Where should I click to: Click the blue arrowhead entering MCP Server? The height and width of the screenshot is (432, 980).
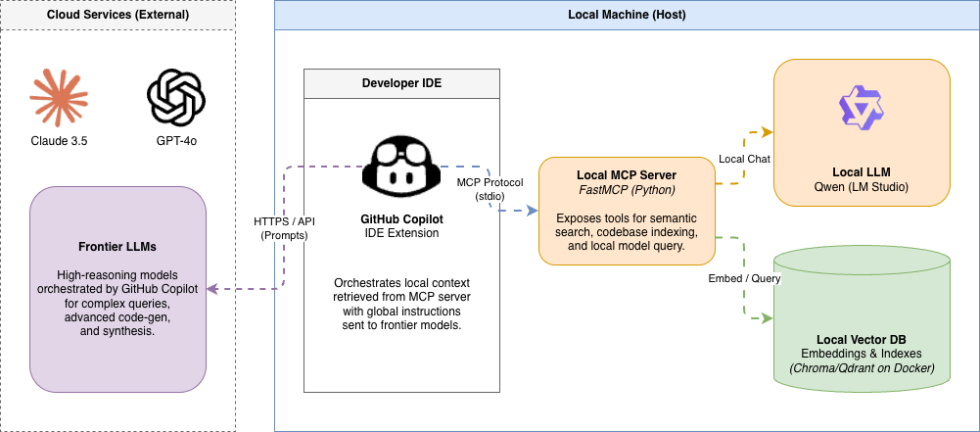click(534, 211)
